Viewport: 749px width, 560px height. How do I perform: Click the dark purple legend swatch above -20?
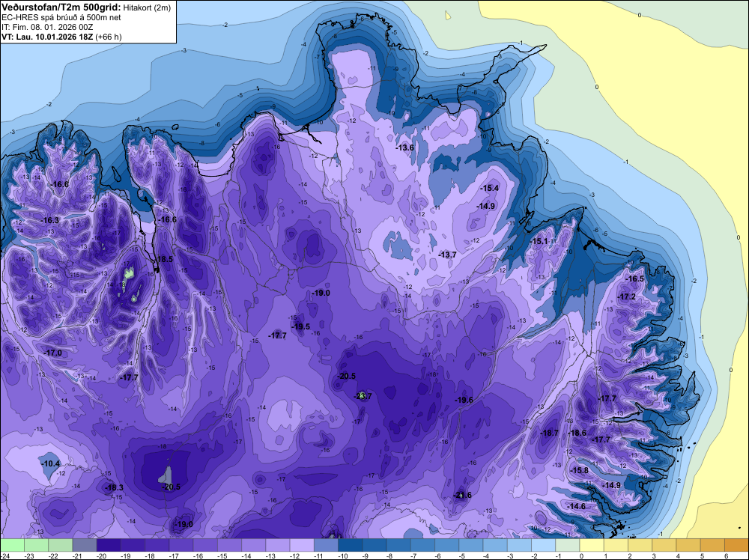click(x=109, y=545)
